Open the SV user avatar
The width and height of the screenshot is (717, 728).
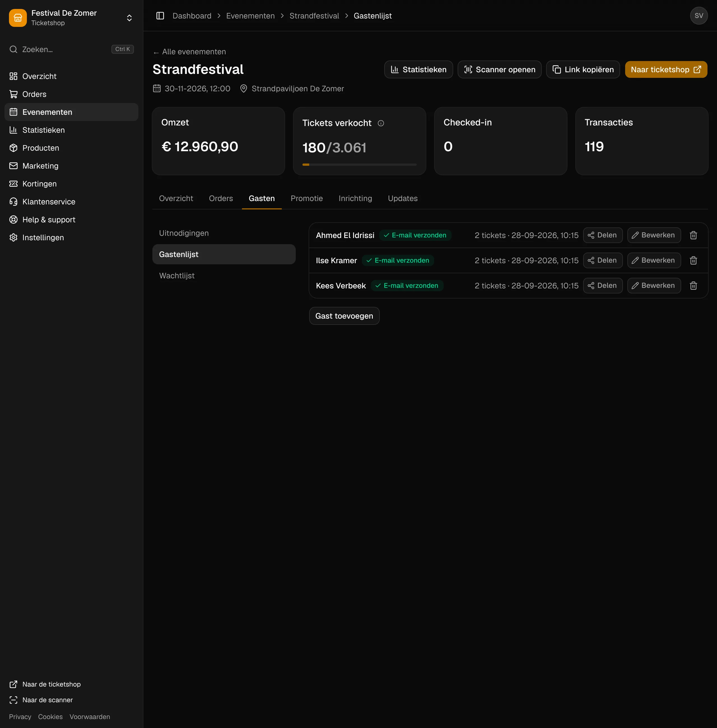tap(699, 16)
